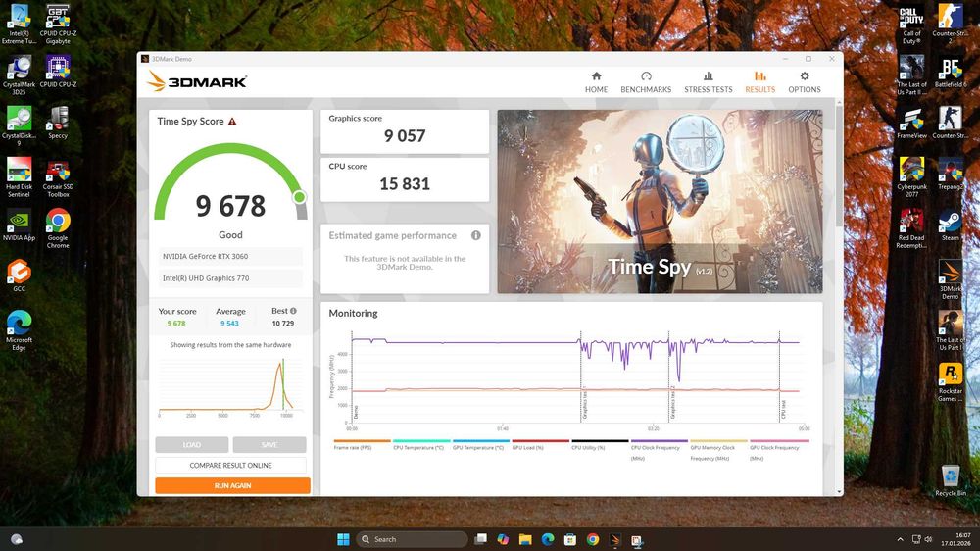The width and height of the screenshot is (980, 551).
Task: Toggle the GPU Memory Clock Frequency legend
Action: [718, 450]
